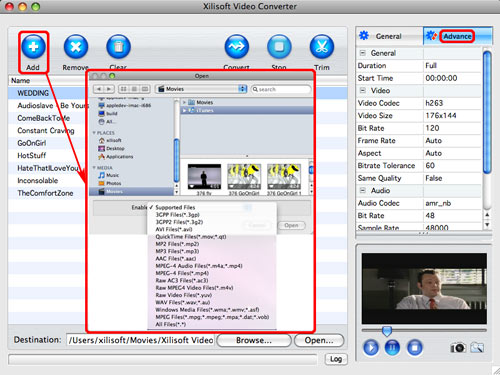Viewport: 500px width, 375px height.
Task: Click the Stop toolbar icon
Action: point(279,47)
